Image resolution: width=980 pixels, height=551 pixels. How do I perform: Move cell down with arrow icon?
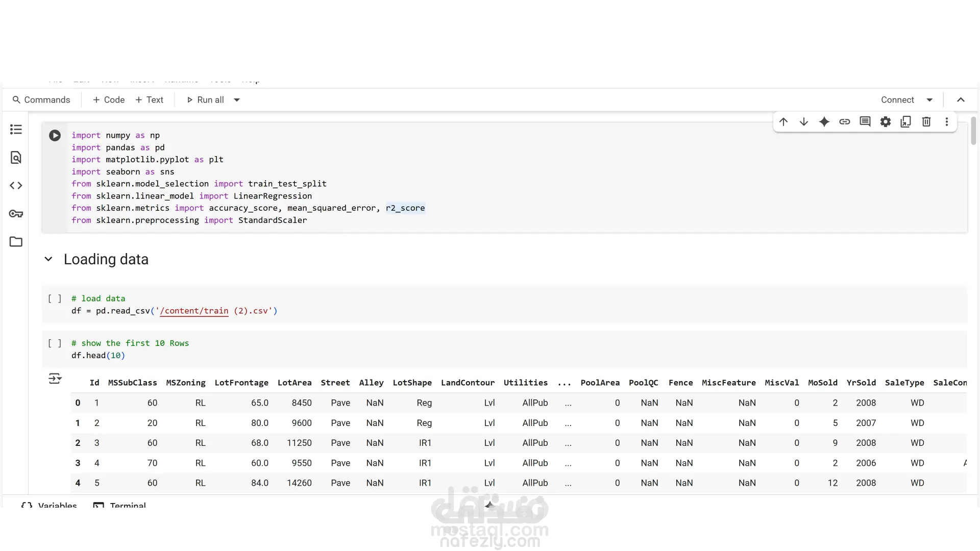[804, 122]
